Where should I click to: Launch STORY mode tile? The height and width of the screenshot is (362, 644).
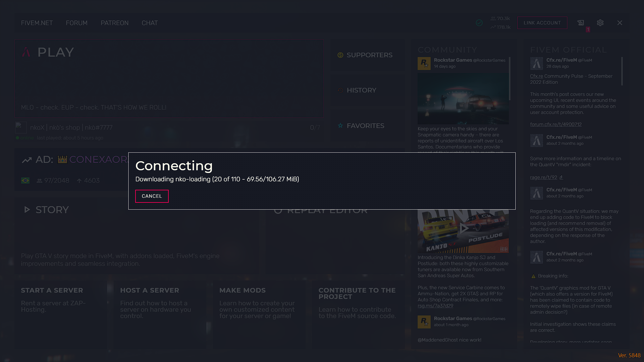[137, 236]
